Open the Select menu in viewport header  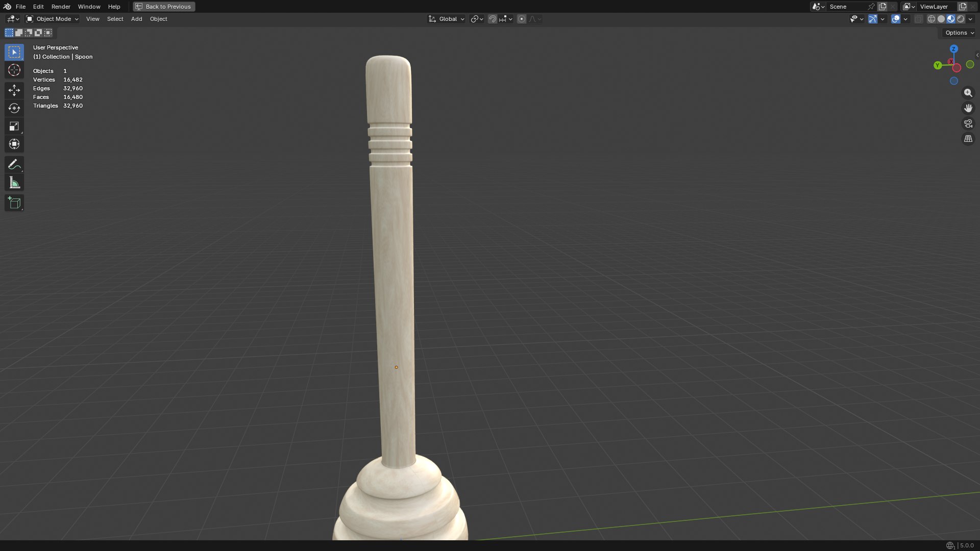point(115,19)
